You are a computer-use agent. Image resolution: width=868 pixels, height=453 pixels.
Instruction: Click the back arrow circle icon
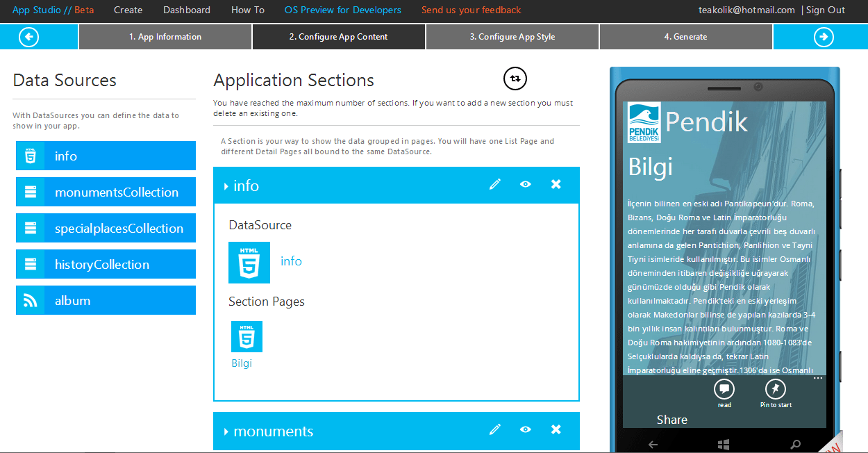point(28,37)
